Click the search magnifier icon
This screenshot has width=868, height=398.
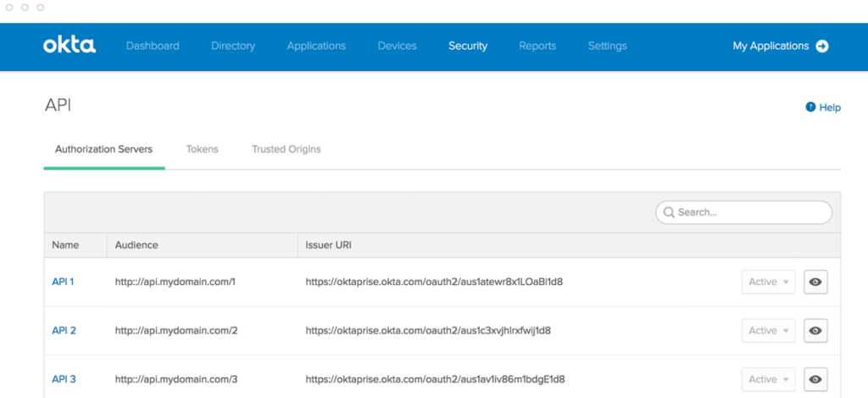[669, 212]
